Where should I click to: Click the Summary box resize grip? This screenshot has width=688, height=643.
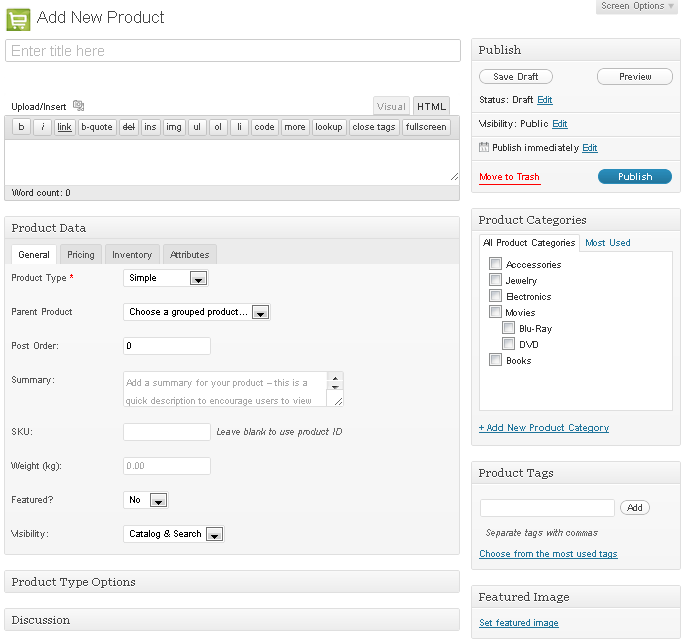[338, 401]
